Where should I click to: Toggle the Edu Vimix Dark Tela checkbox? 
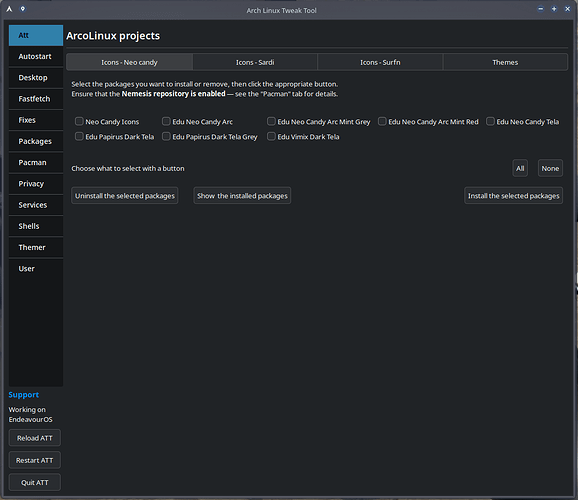[x=271, y=136]
